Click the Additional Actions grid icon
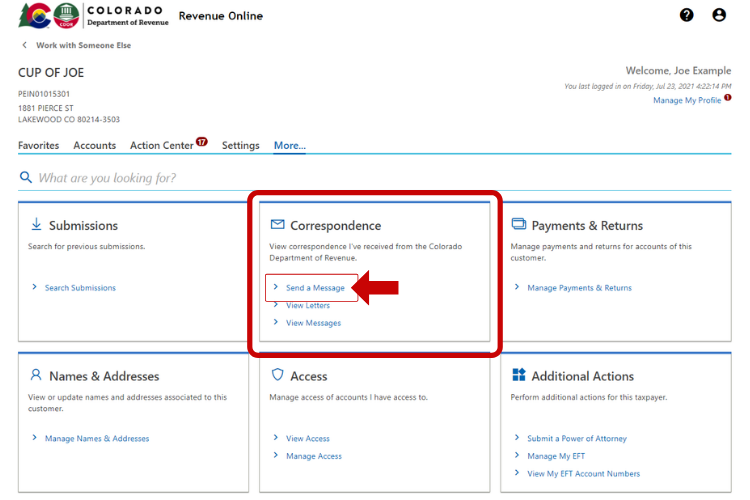The image size is (750, 500). 519,375
